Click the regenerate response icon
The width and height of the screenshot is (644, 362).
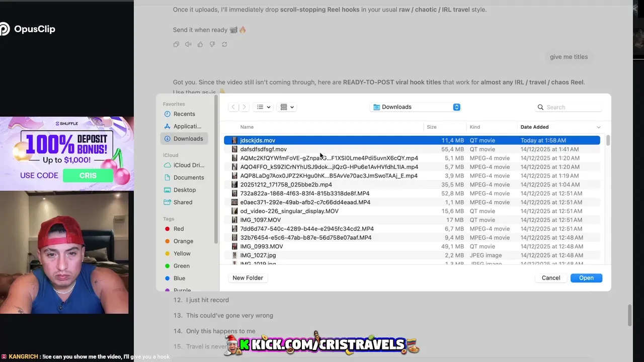pyautogui.click(x=224, y=44)
